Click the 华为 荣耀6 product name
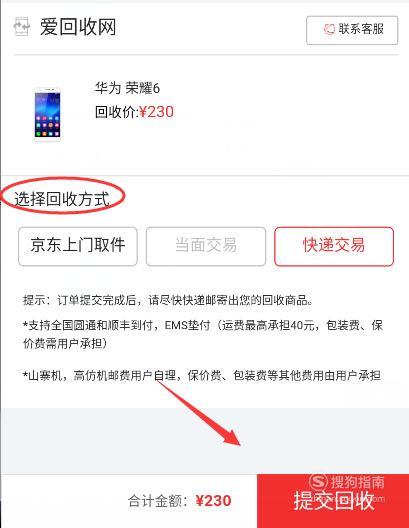This screenshot has width=409, height=528. coord(127,89)
